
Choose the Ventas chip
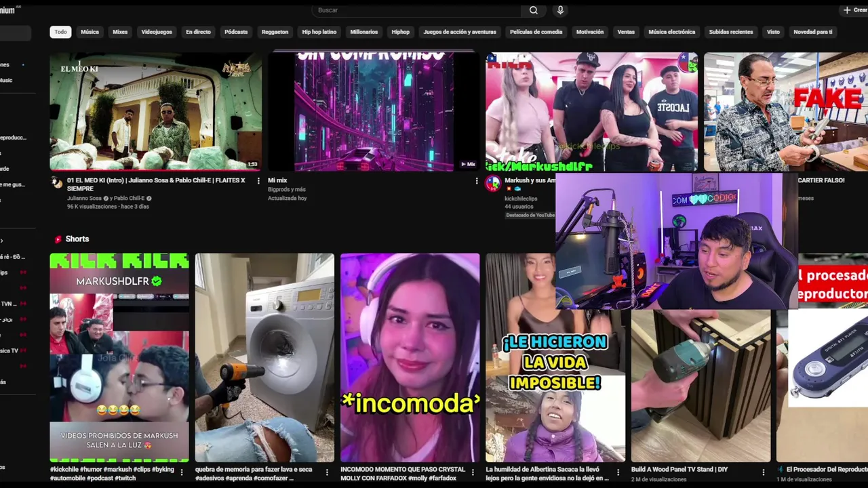coord(626,32)
